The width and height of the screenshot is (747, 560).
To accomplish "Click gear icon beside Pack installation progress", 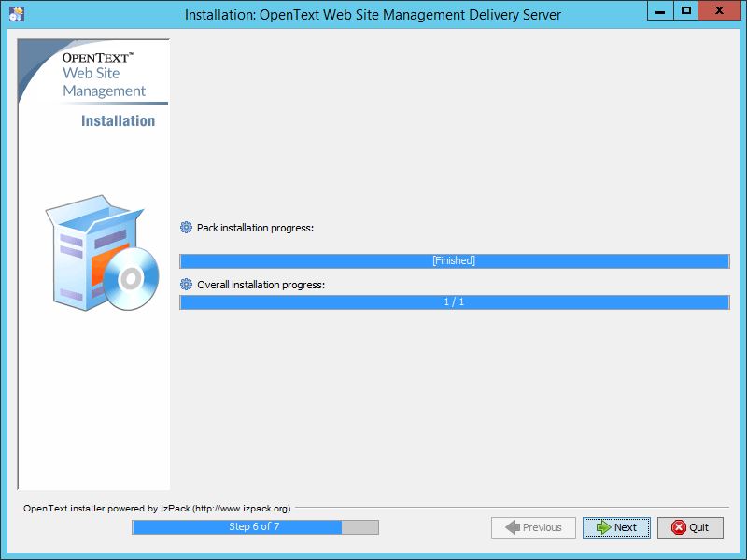I will 186,227.
